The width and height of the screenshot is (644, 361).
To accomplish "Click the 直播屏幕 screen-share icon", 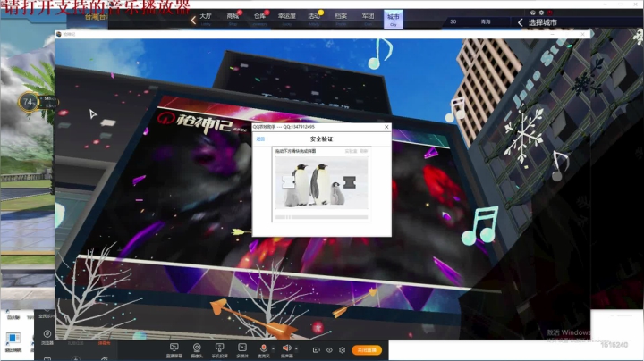I will 174,350.
